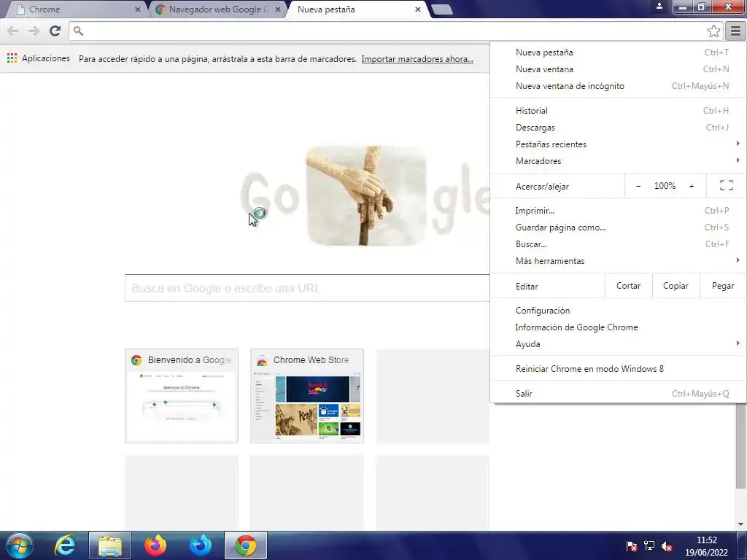Click the Google search box
This screenshot has height=560, width=747.
pos(307,288)
